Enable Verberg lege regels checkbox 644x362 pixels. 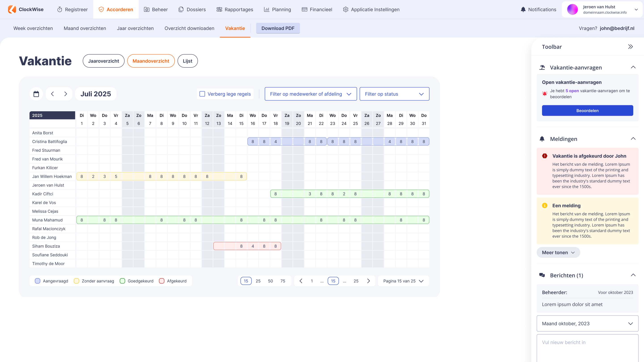point(202,94)
